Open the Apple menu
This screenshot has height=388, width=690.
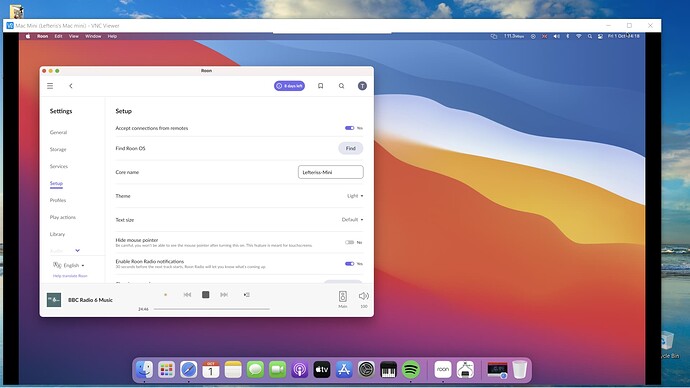point(28,36)
